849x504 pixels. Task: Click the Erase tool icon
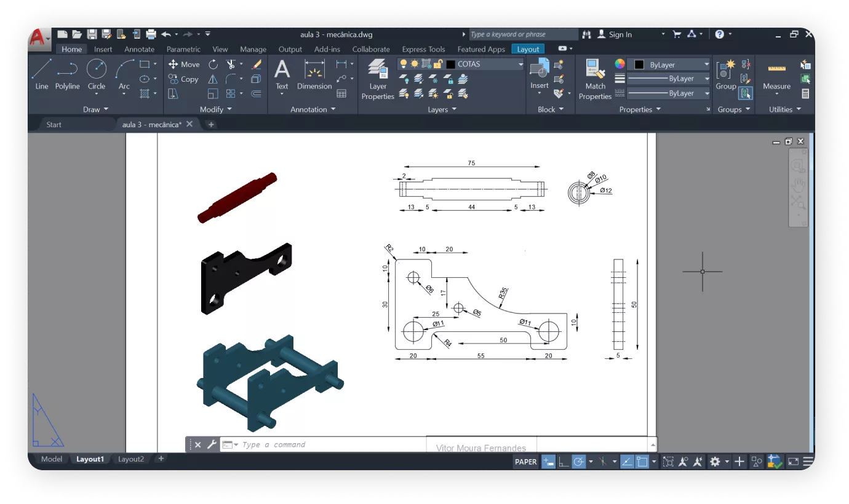point(257,64)
